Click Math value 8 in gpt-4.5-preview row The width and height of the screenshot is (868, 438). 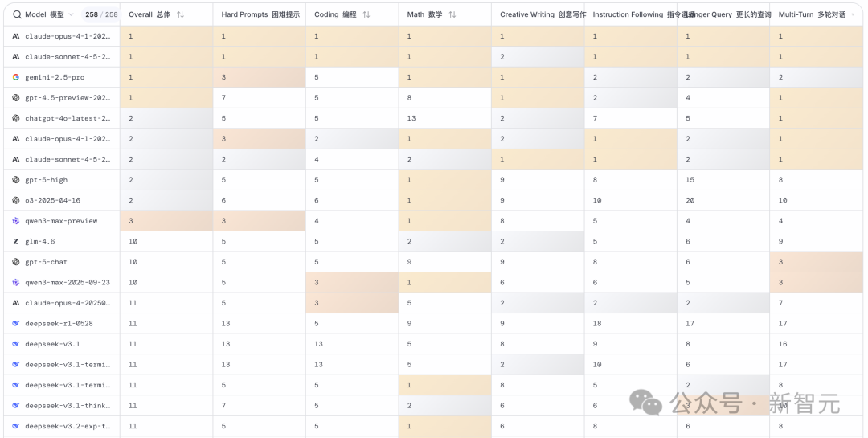(x=409, y=97)
